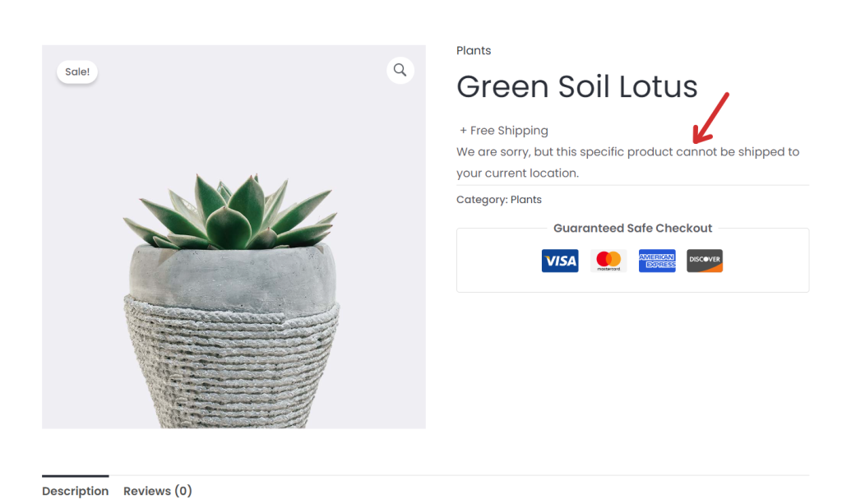Click the word "cannot" in the shipping notice

tap(696, 152)
